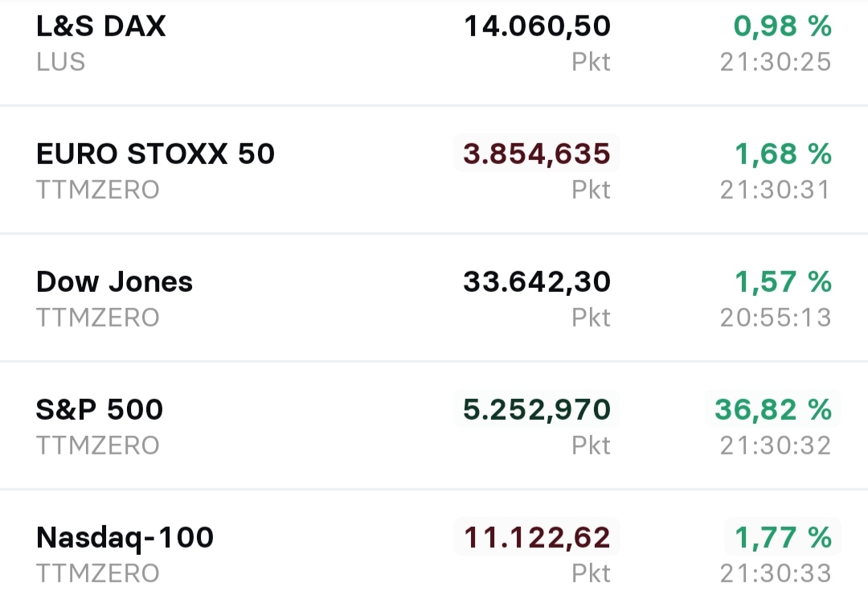Select the highlighted 3.854,635 EURO STOXX price

click(x=535, y=154)
